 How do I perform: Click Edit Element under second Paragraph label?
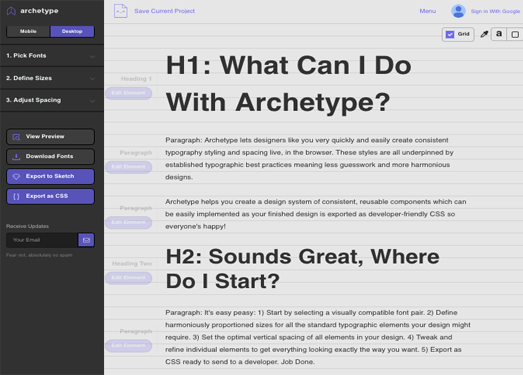click(x=128, y=222)
